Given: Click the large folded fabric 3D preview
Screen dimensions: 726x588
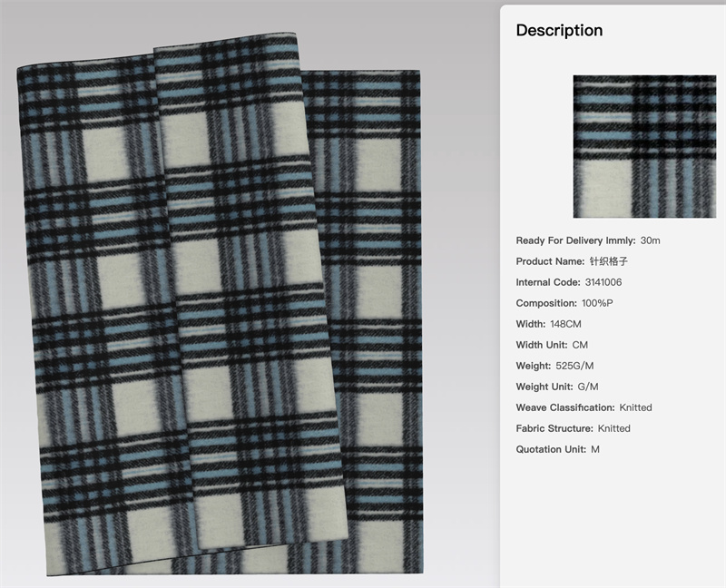Looking at the screenshot, I should click(220, 304).
